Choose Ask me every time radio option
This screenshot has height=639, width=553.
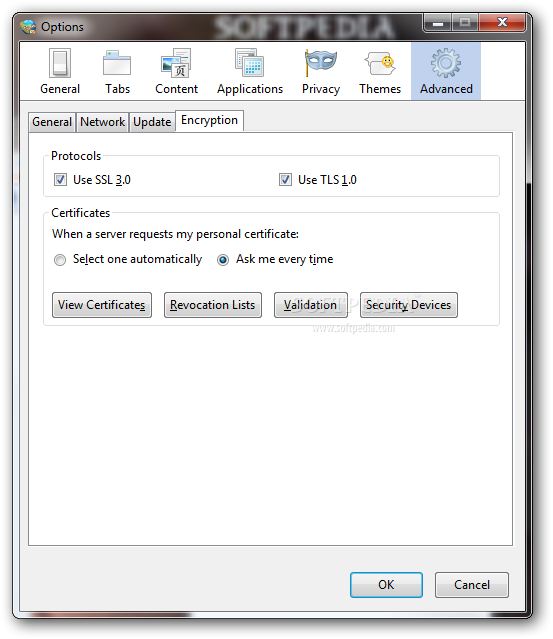[x=223, y=260]
